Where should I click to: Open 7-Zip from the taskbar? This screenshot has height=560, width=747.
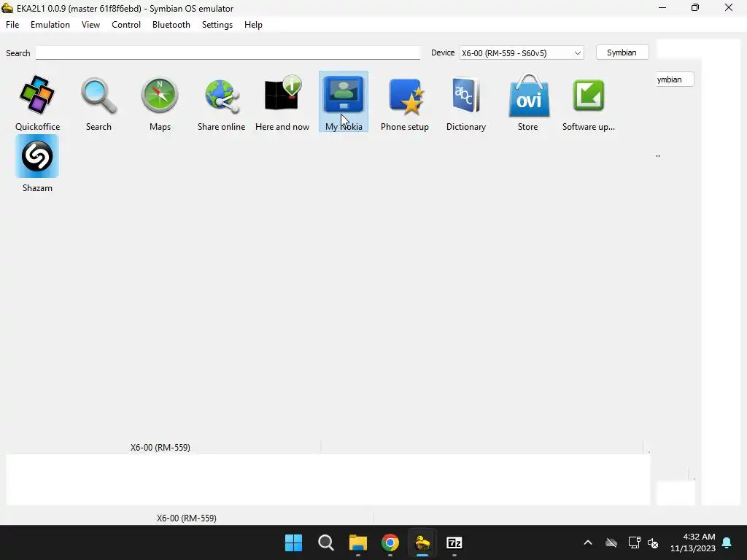[x=454, y=542]
